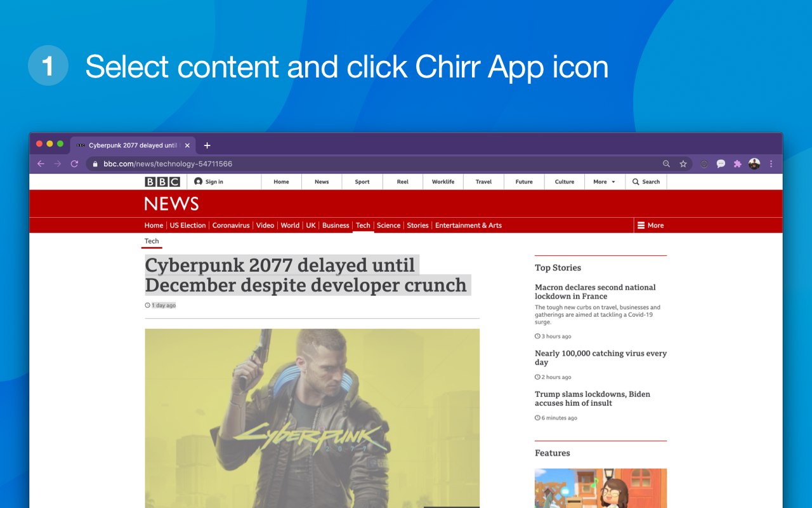
Task: Open Tech news section in red bar
Action: [363, 225]
